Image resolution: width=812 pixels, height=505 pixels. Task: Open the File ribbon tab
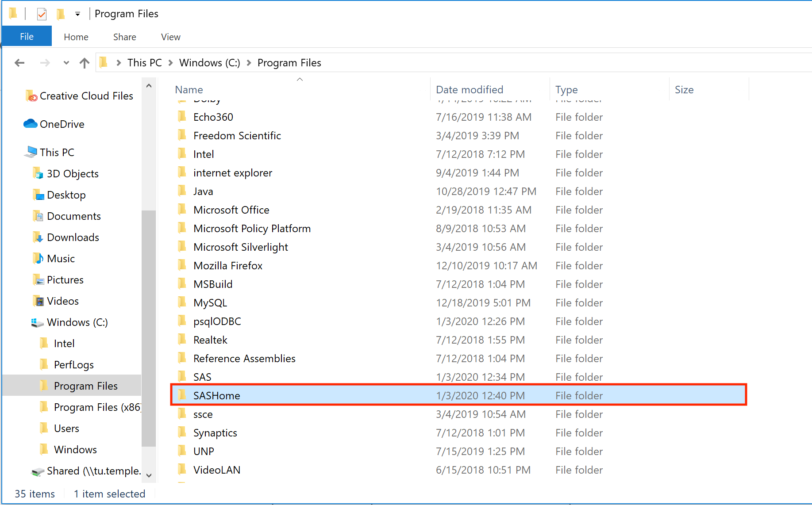point(27,37)
